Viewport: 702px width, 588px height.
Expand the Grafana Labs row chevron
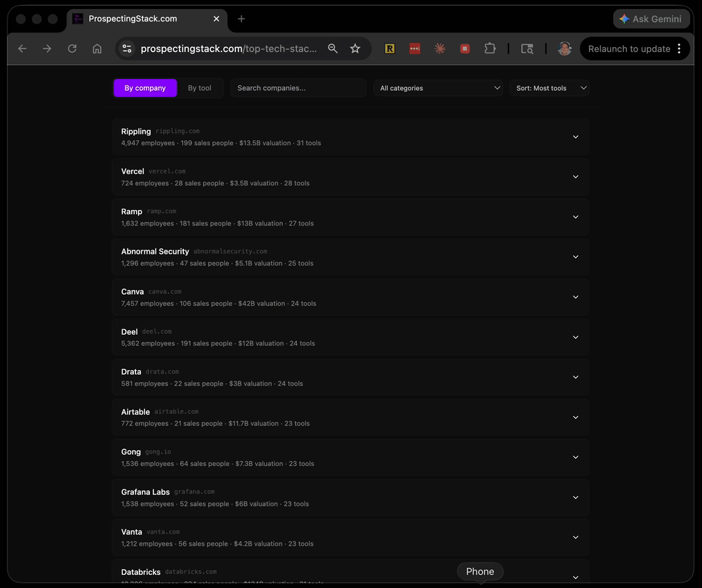576,498
